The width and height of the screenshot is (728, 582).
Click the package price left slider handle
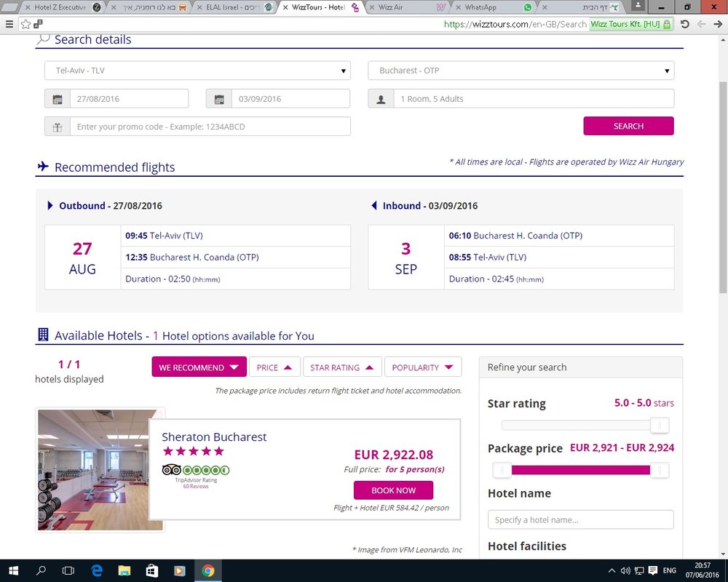[502, 470]
